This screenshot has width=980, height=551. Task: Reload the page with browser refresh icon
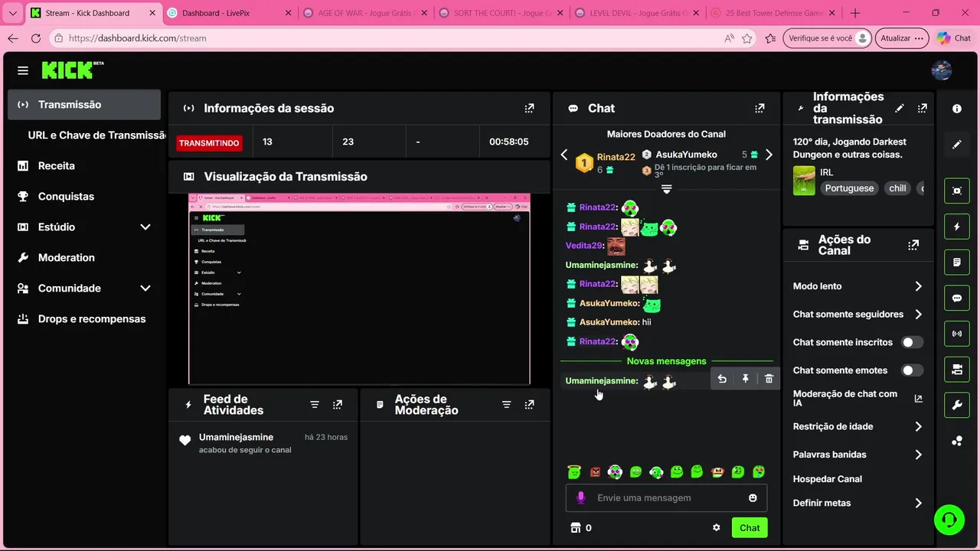[x=36, y=38]
